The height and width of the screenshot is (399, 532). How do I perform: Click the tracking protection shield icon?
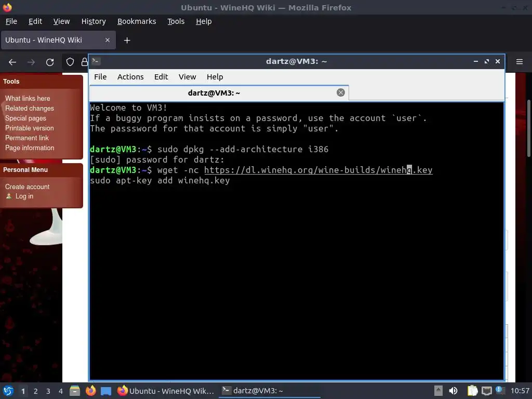pyautogui.click(x=70, y=62)
